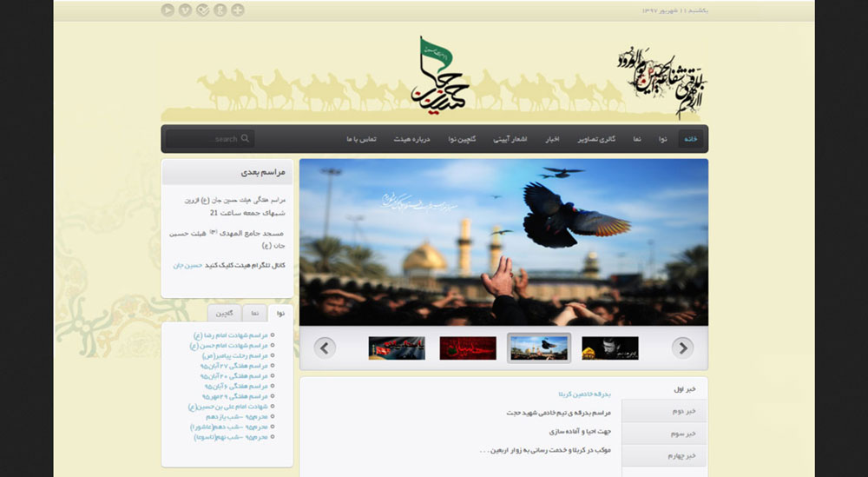Screen dimensions: 868x477
Task: Open the گالری تصاویر menu item
Action: coord(597,139)
